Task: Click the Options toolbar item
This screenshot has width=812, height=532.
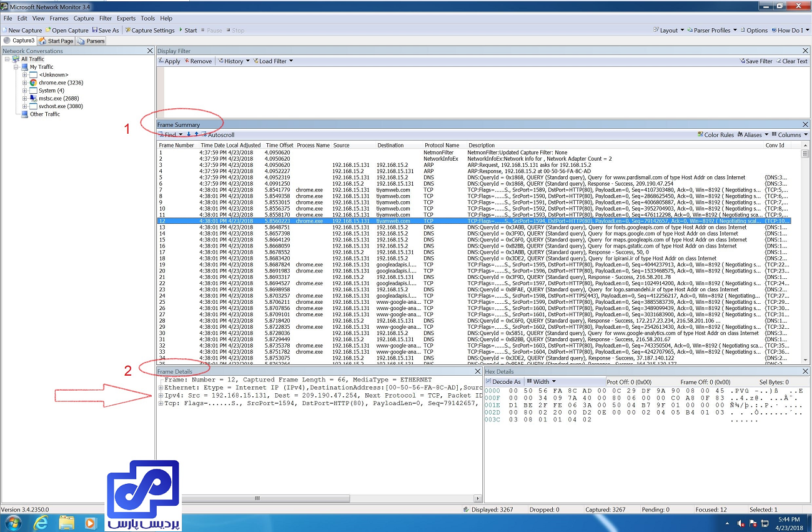Action: (x=754, y=30)
